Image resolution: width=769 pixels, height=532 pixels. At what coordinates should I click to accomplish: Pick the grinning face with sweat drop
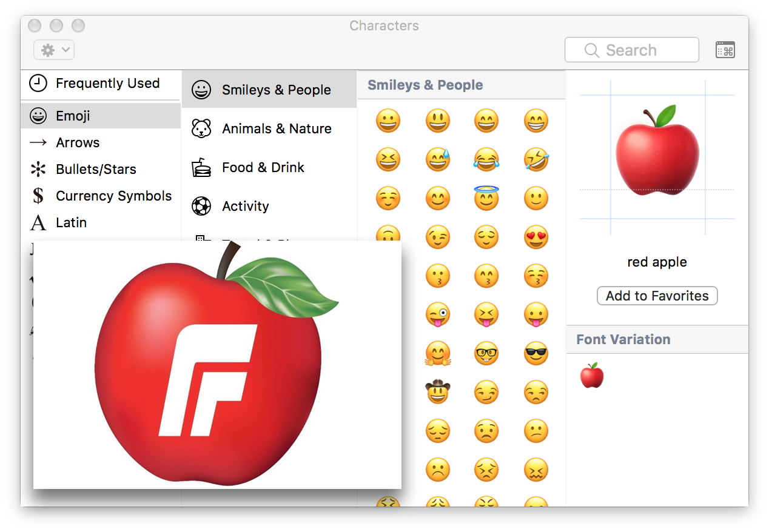[437, 159]
